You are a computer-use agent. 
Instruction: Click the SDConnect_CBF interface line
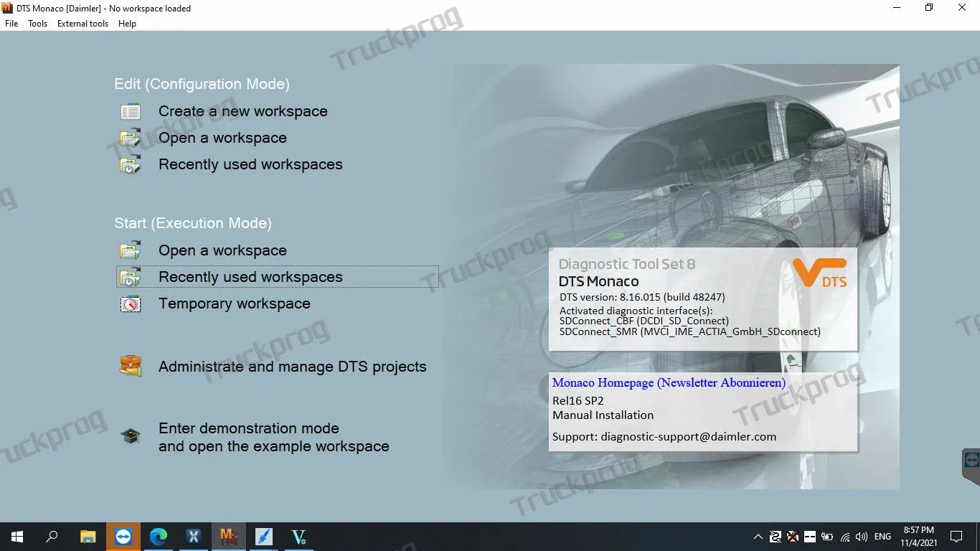pyautogui.click(x=644, y=321)
